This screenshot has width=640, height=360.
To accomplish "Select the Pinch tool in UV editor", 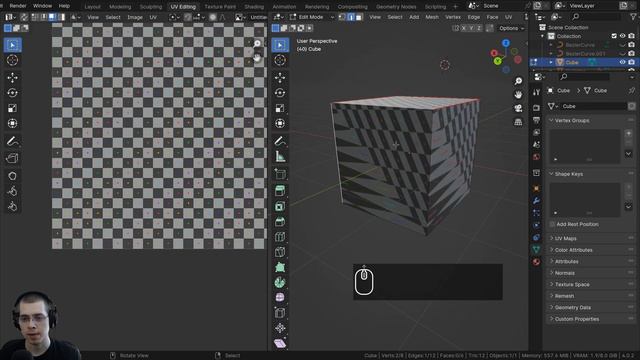I will coord(12,207).
